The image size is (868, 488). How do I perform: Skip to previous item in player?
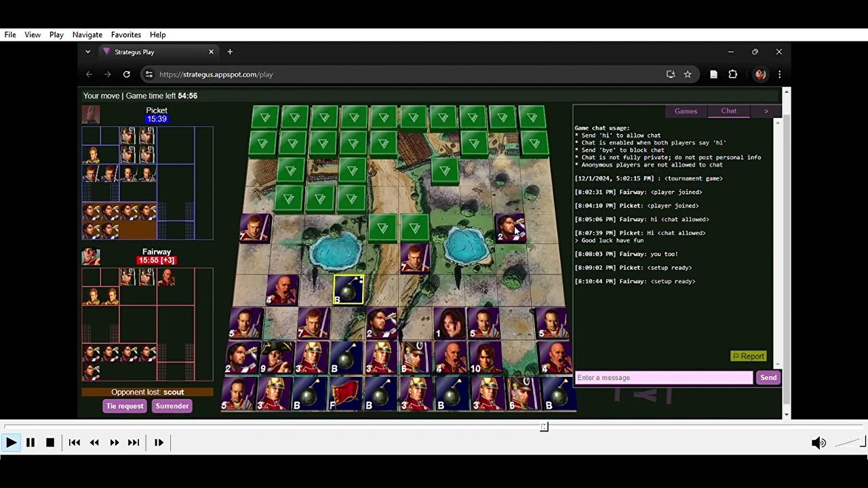pos(75,443)
